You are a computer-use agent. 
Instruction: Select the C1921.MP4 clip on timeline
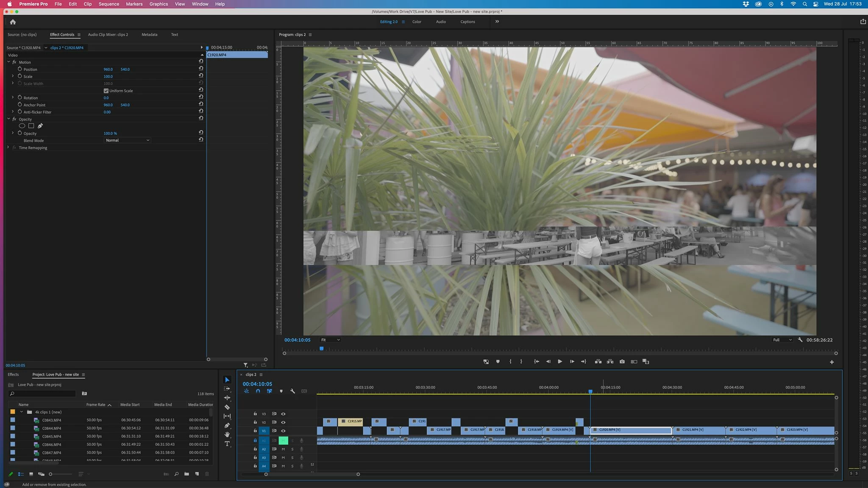pos(698,430)
